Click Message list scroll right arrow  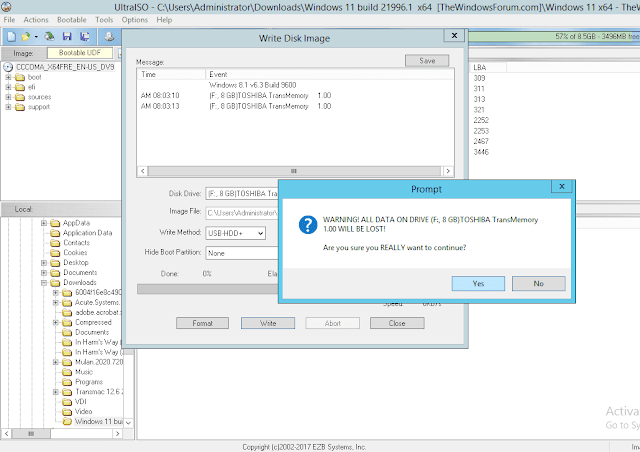tap(448, 171)
